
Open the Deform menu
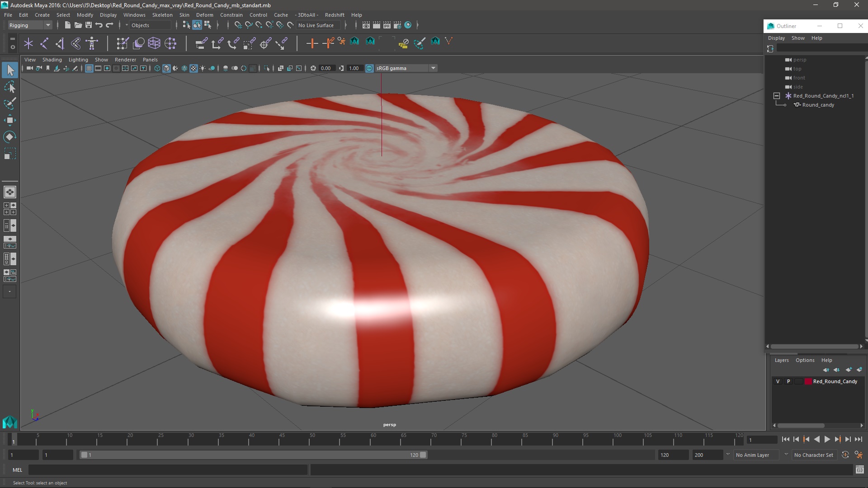click(x=204, y=15)
